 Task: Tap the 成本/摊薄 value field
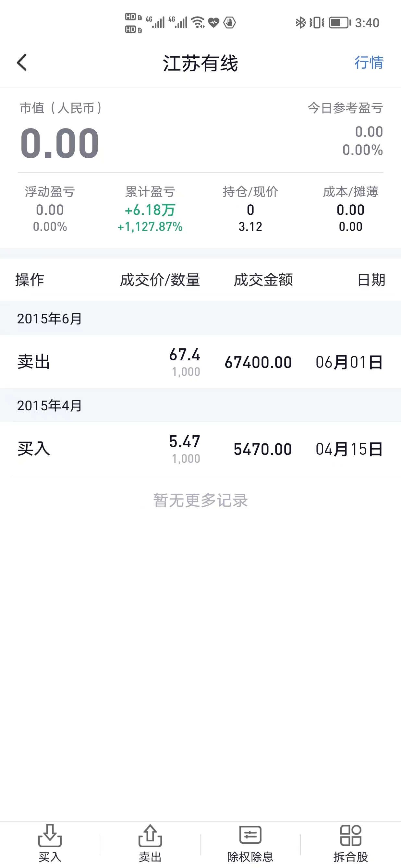(350, 218)
